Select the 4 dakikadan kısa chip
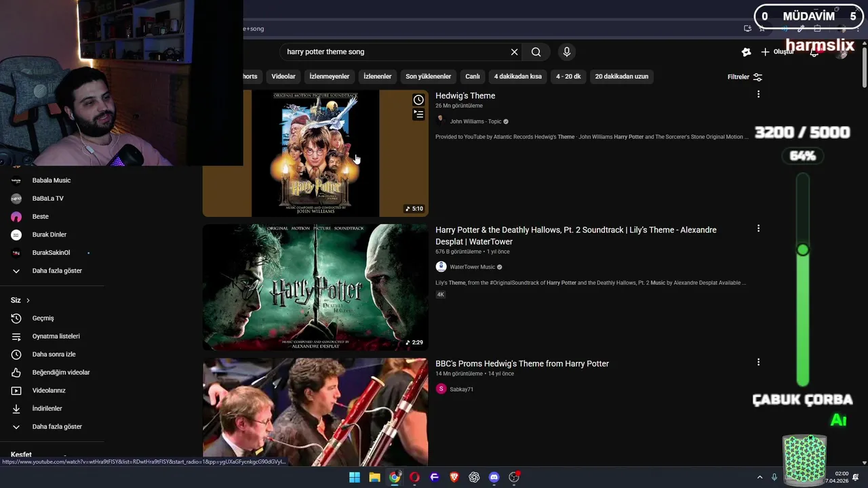Image resolution: width=868 pixels, height=488 pixels. [x=518, y=77]
